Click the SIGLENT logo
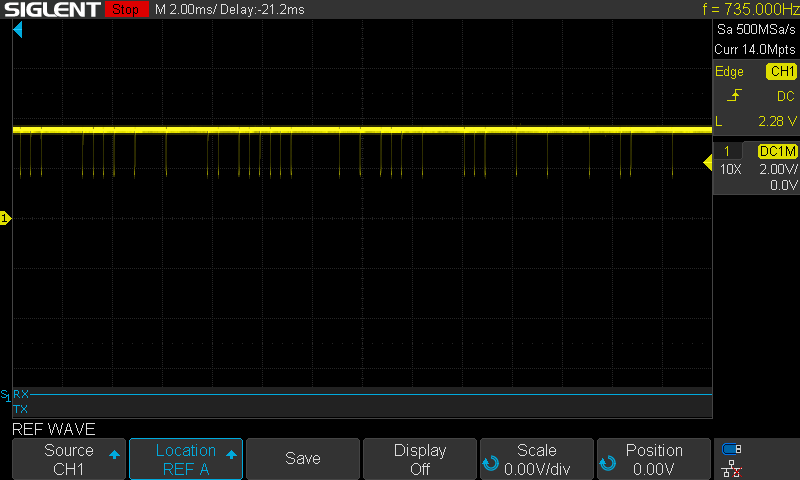 (52, 9)
